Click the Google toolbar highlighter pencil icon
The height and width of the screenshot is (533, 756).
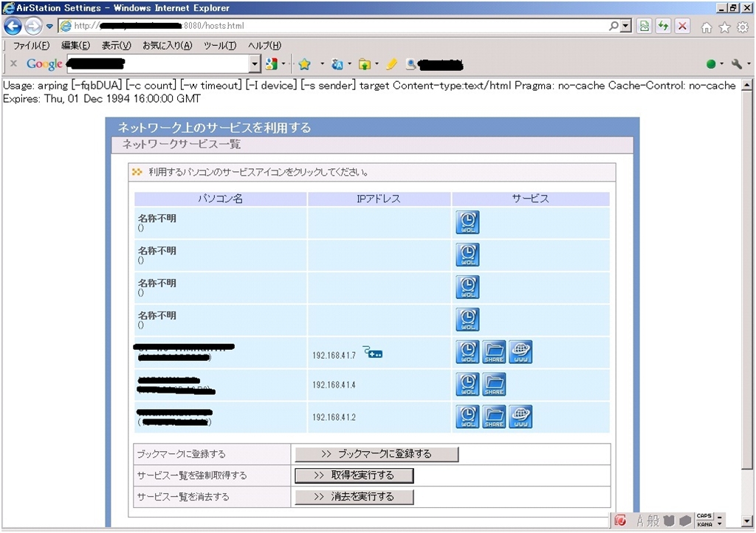point(391,63)
